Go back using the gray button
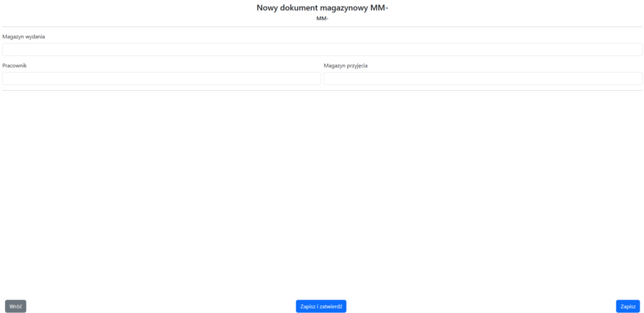 click(16, 307)
